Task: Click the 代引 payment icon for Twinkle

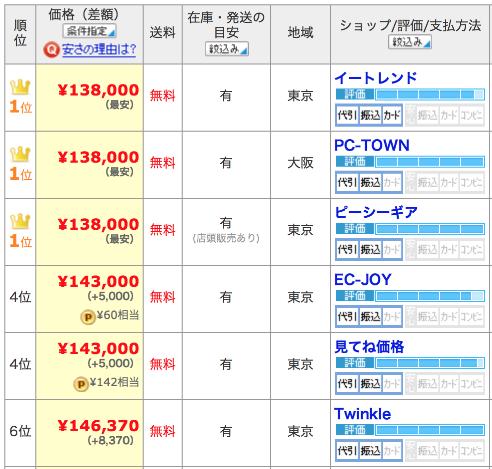Action: pos(347,451)
